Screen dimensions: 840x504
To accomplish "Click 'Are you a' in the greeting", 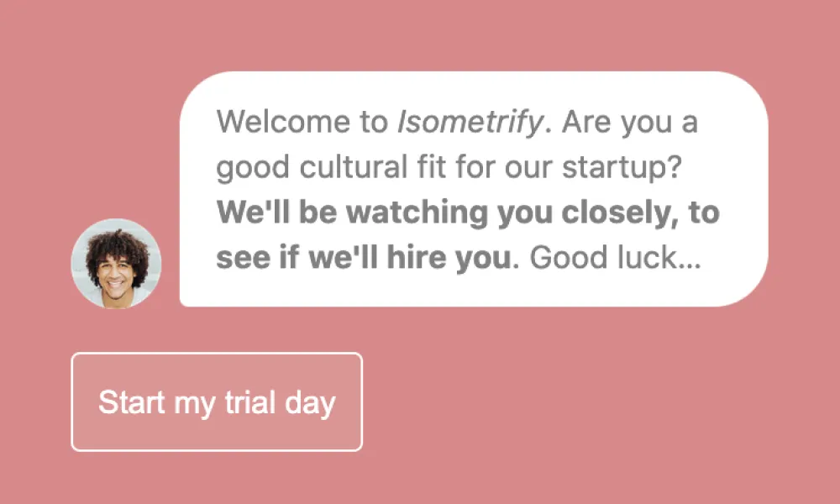I will pos(630,123).
